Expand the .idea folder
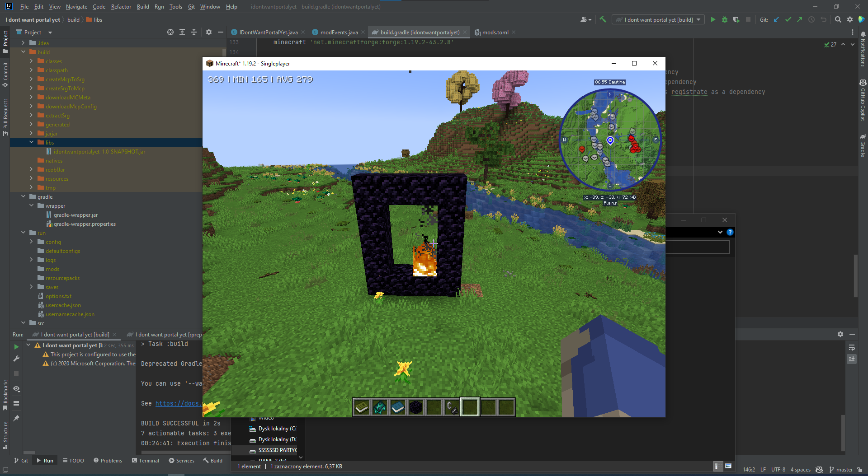The height and width of the screenshot is (476, 868). [23, 43]
